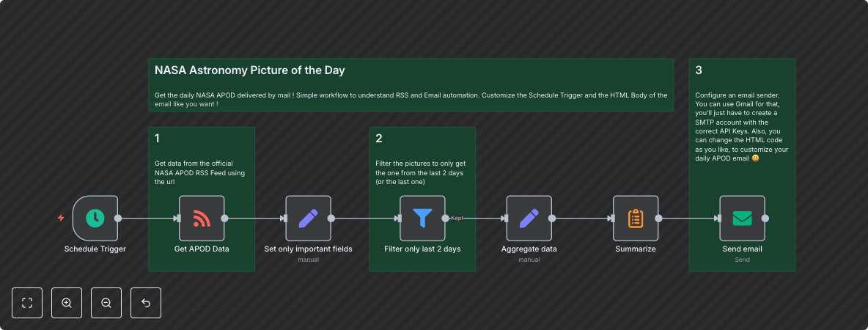Reset the canvas zoom level

click(x=146, y=303)
